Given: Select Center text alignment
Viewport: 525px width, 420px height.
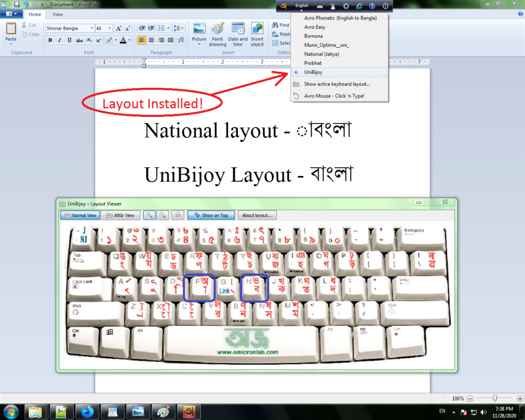Looking at the screenshot, I should point(151,40).
